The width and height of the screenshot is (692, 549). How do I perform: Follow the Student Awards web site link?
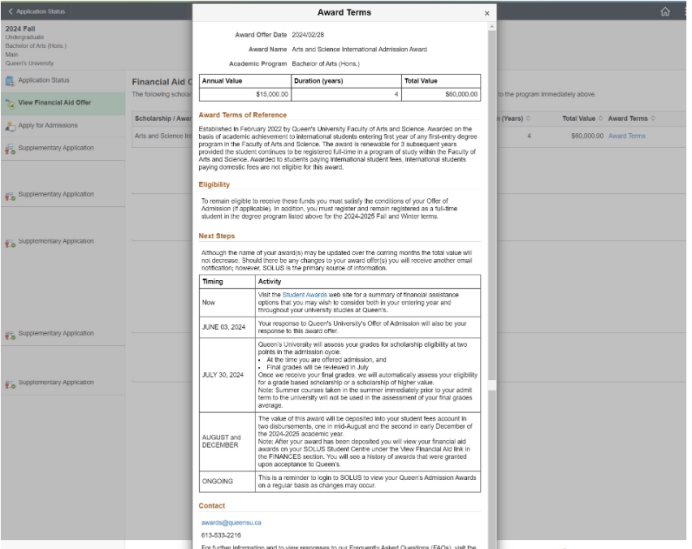304,295
